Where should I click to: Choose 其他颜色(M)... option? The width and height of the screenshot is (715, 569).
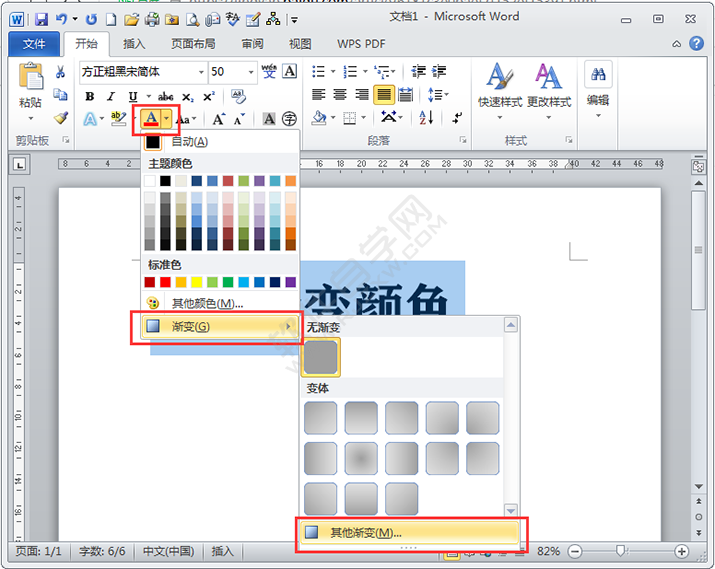click(x=220, y=303)
